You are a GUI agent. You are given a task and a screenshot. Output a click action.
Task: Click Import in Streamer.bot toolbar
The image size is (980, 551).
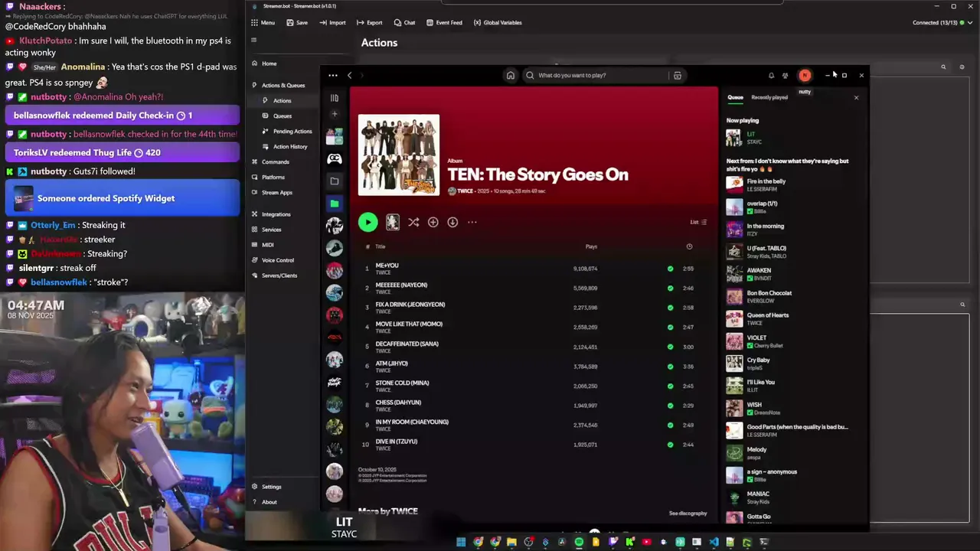point(332,23)
